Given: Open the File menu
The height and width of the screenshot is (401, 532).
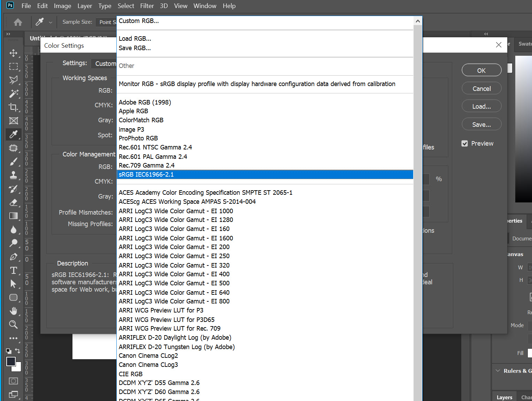Looking at the screenshot, I should click(26, 6).
